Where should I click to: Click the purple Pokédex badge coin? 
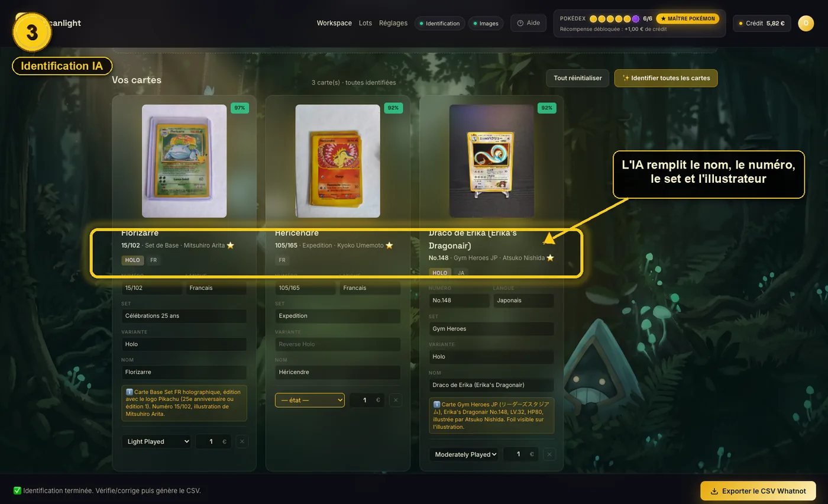(636, 19)
